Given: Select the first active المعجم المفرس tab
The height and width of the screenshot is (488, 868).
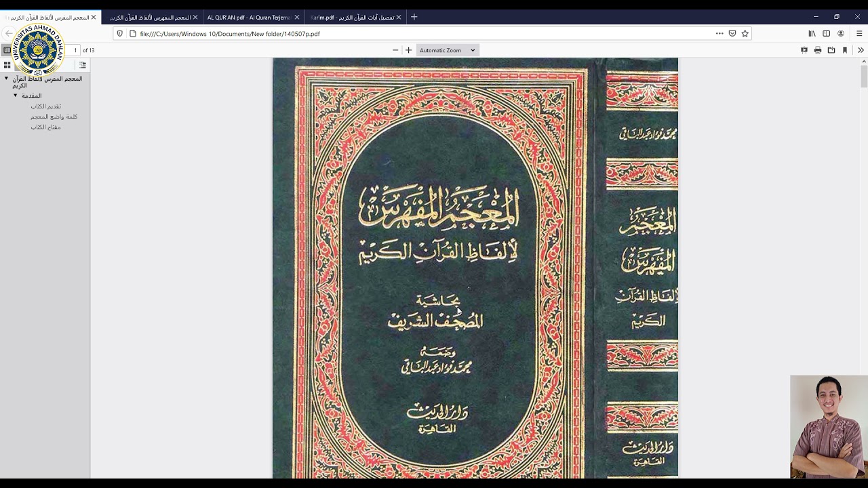Looking at the screenshot, I should pyautogui.click(x=50, y=17).
